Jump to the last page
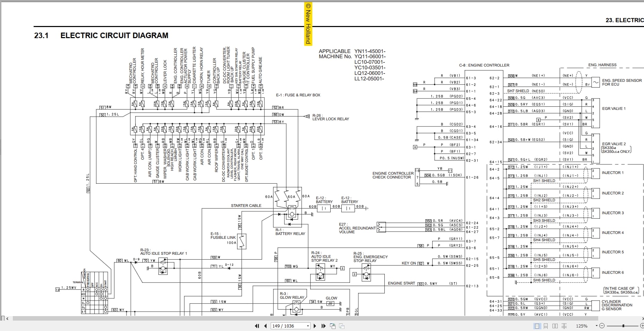Image resolution: width=644 pixels, height=331 pixels. click(323, 326)
